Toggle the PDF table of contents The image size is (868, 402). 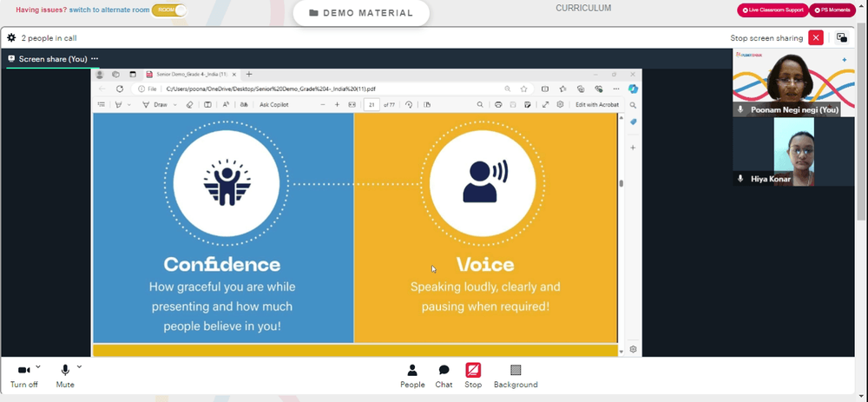coord(102,104)
